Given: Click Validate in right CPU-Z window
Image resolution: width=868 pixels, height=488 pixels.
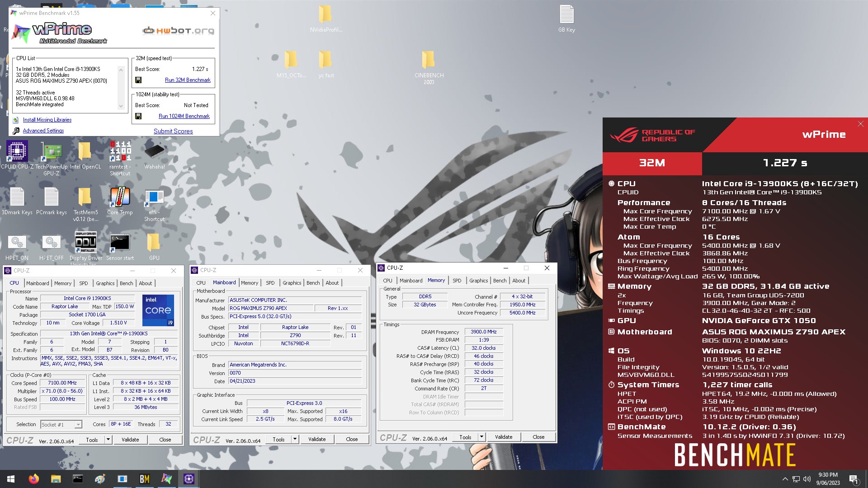Looking at the screenshot, I should pos(504,437).
